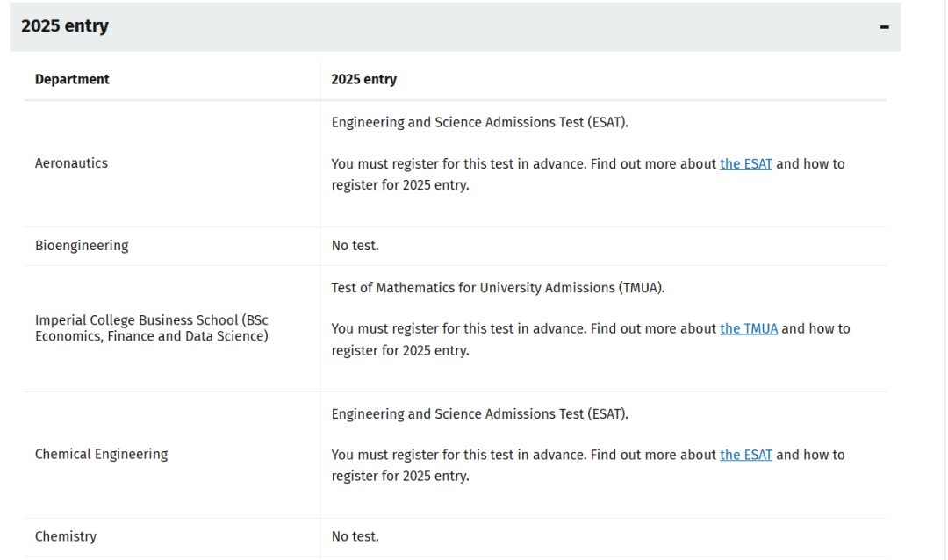Click the Chemistry department name

click(66, 536)
